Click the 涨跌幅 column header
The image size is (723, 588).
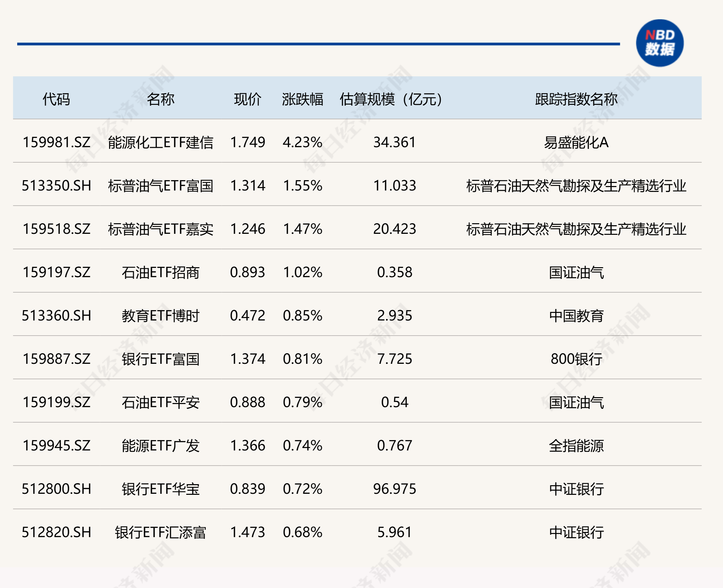(302, 99)
